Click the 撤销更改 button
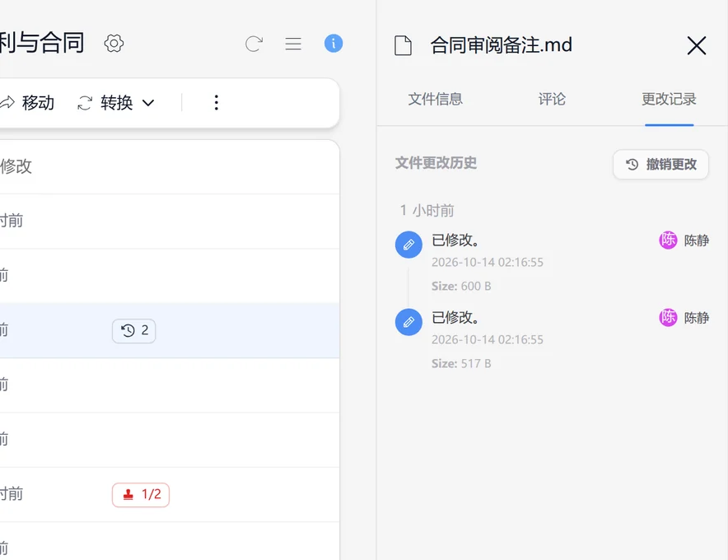This screenshot has width=728, height=560. point(660,165)
